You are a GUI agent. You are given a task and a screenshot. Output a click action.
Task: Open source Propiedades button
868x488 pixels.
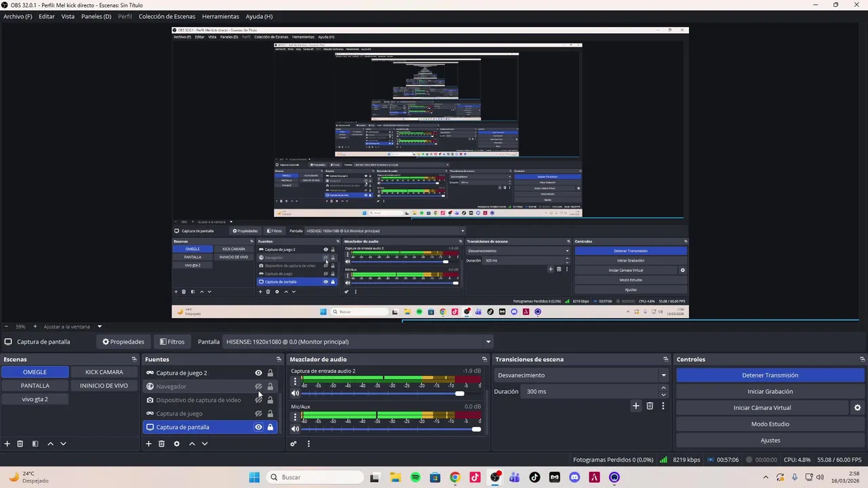[123, 342]
